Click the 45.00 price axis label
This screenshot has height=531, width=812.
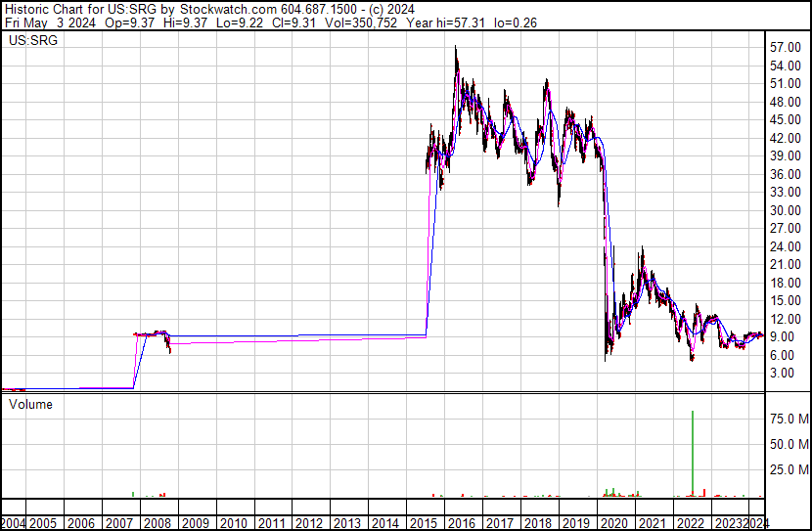pyautogui.click(x=786, y=119)
